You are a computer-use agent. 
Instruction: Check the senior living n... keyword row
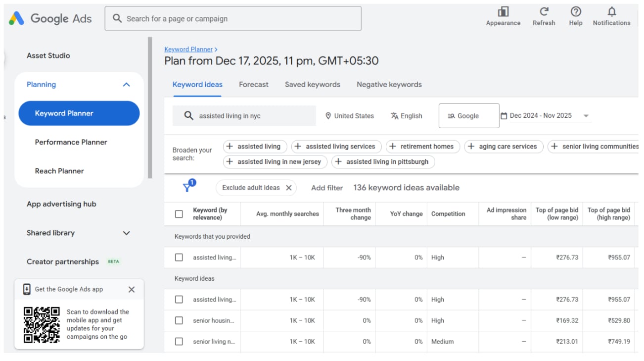point(179,342)
